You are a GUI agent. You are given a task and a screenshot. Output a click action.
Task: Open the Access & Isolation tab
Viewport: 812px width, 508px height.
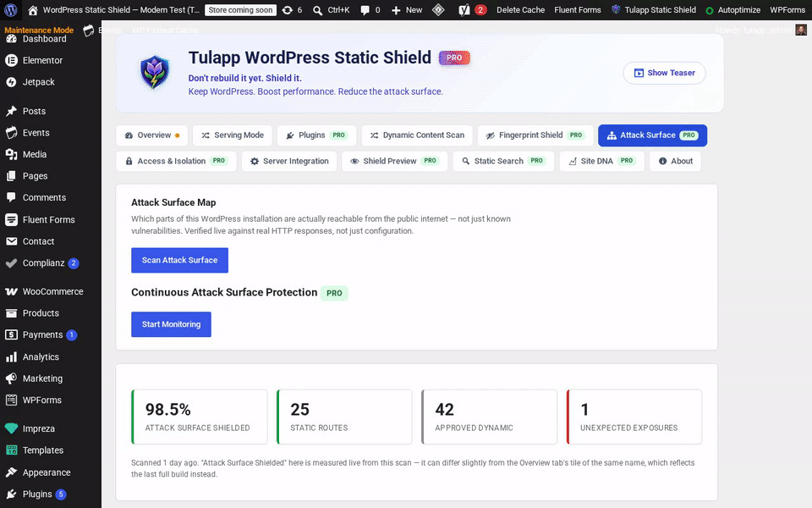pos(176,161)
